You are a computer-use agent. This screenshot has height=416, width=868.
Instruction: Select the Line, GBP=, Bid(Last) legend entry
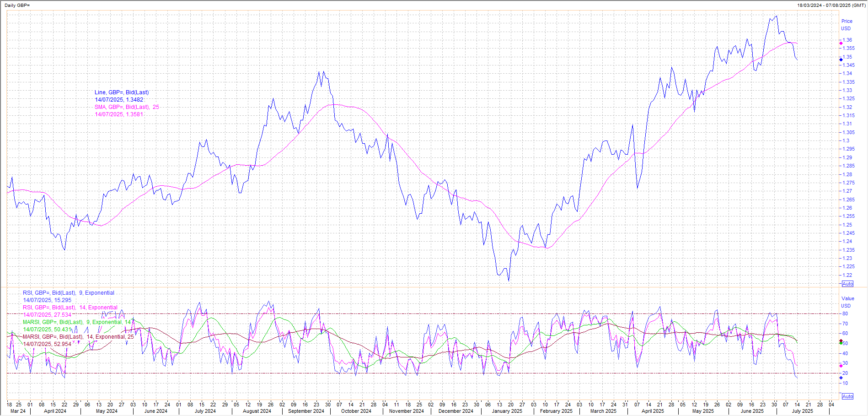click(x=122, y=92)
